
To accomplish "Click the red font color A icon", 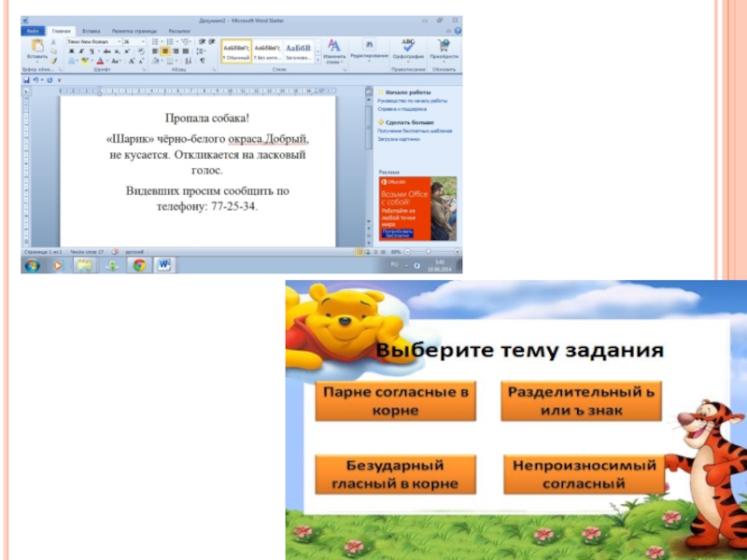I will click(x=100, y=61).
